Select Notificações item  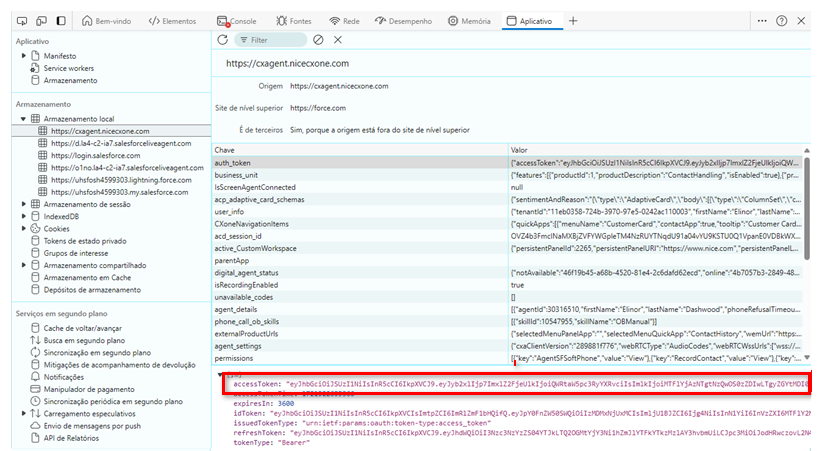pos(64,377)
